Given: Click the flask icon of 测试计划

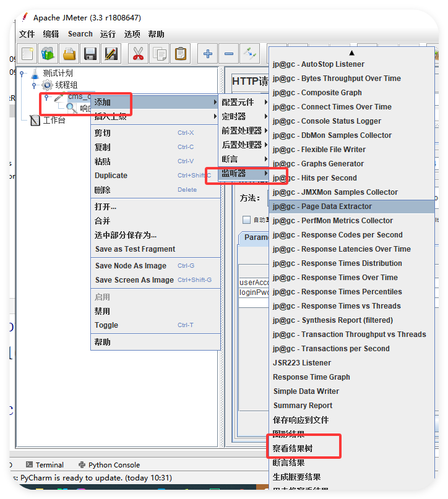Looking at the screenshot, I should [x=35, y=74].
